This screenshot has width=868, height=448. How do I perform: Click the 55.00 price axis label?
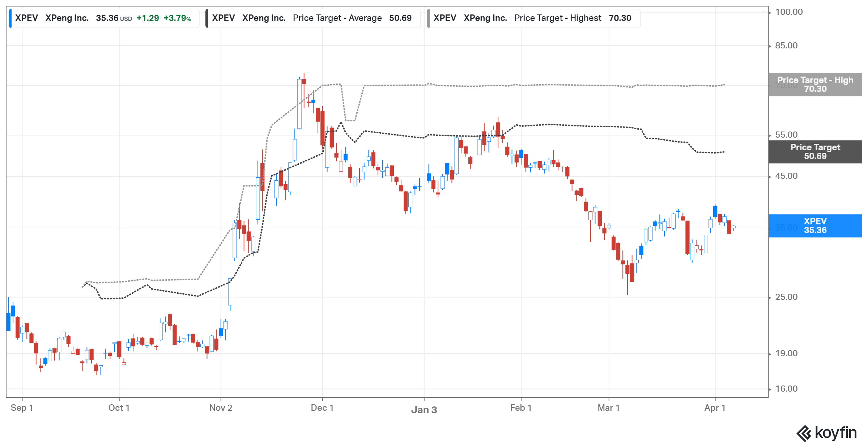click(x=786, y=135)
